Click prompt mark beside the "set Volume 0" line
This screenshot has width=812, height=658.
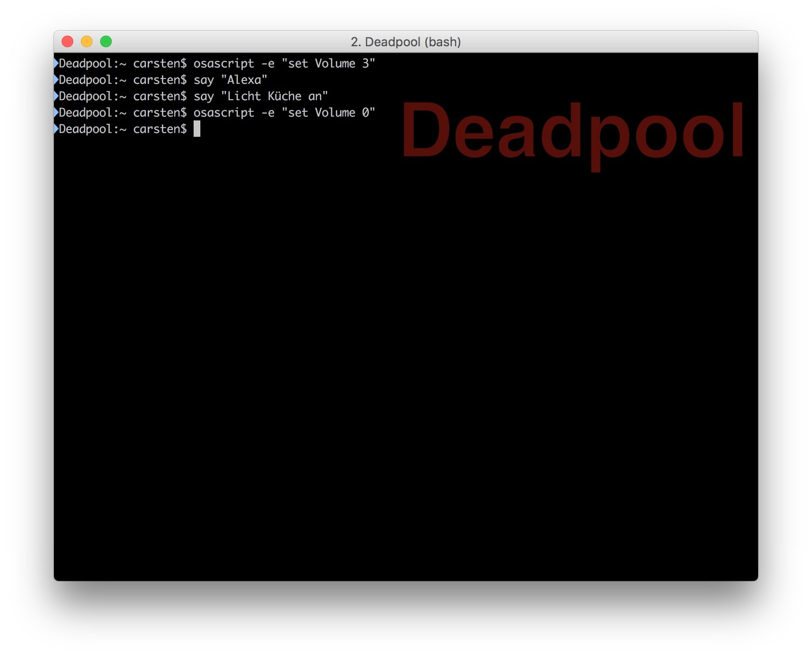coord(56,112)
